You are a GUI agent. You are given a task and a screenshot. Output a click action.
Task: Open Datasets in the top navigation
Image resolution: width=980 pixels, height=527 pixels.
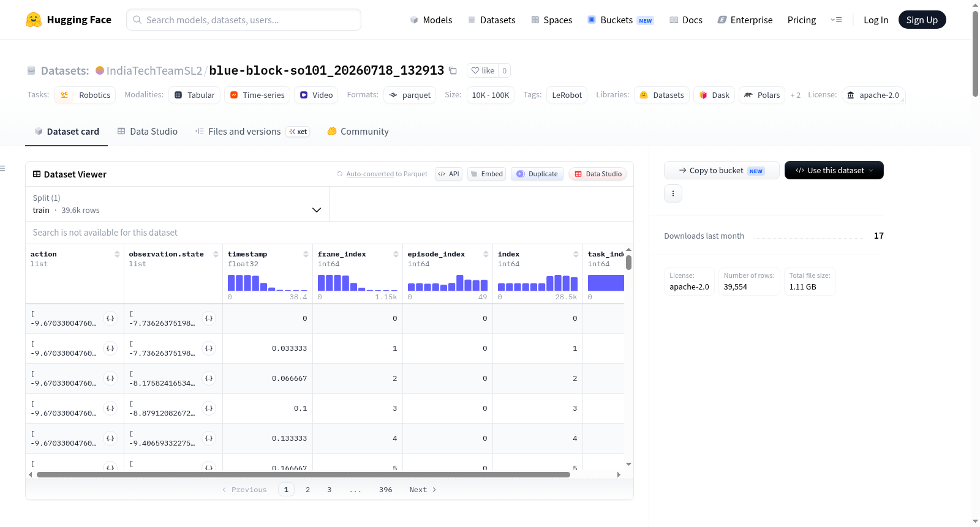point(492,20)
